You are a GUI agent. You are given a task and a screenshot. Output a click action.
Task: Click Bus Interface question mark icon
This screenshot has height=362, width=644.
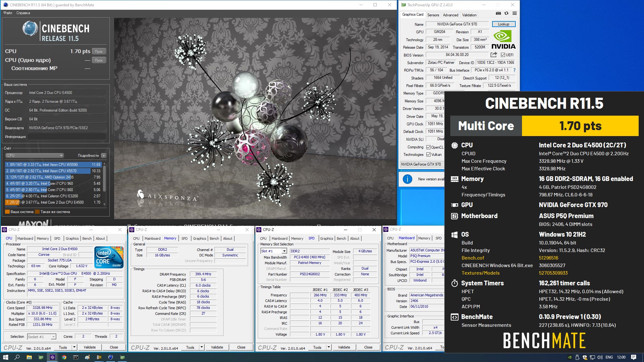[514, 70]
